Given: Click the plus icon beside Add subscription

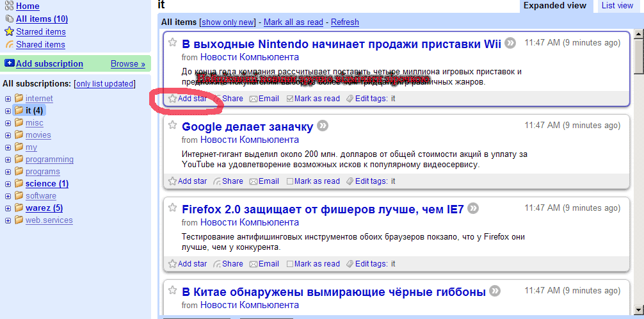Looking at the screenshot, I should 10,63.
